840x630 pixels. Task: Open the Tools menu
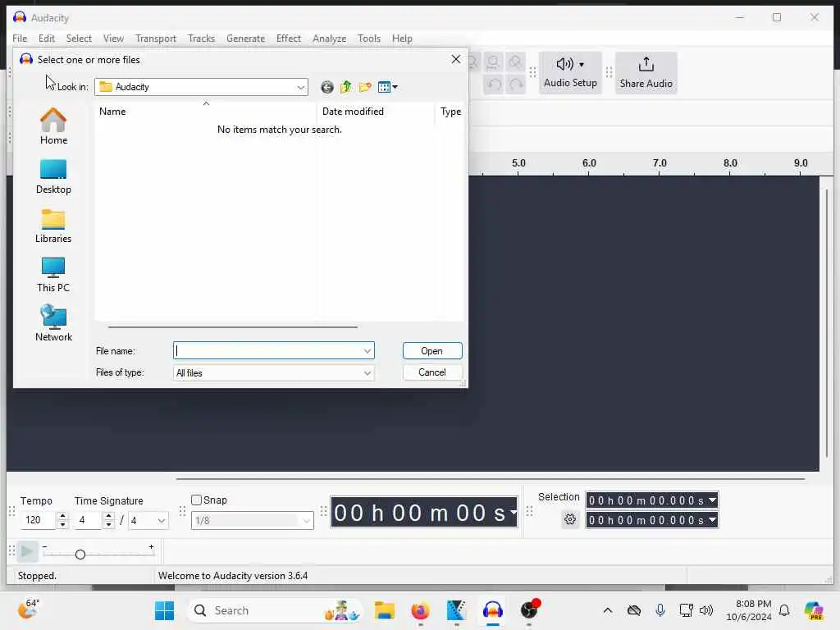tap(368, 39)
